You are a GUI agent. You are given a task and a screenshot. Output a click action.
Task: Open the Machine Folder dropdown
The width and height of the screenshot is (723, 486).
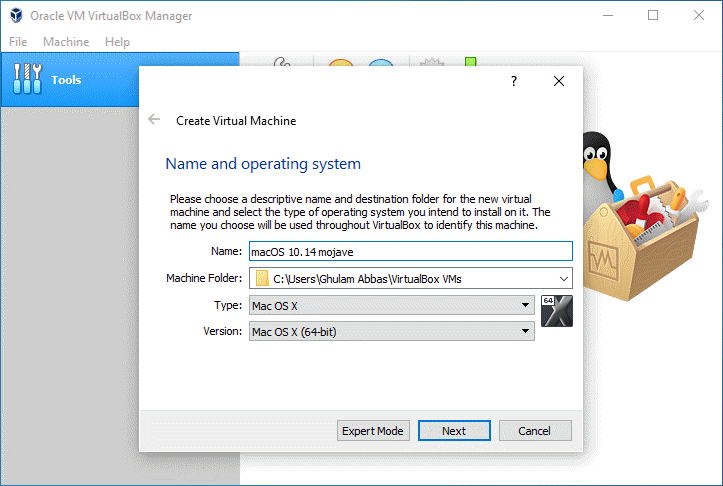563,279
